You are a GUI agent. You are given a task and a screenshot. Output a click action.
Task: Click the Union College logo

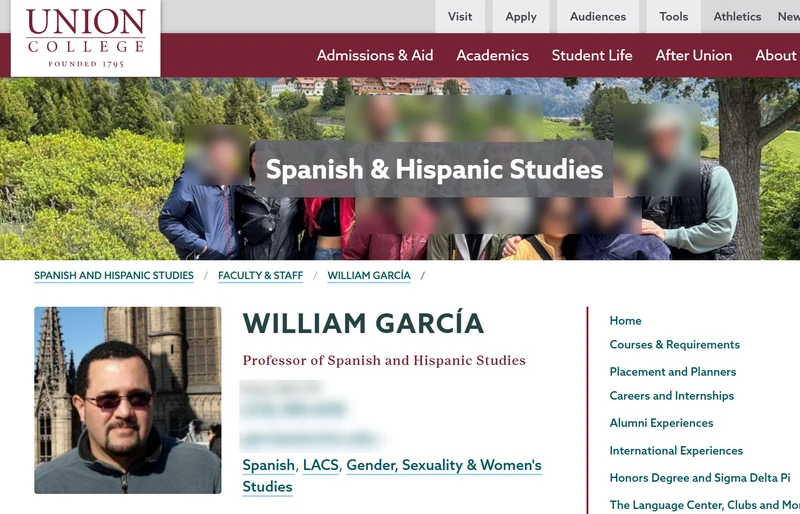(x=86, y=38)
